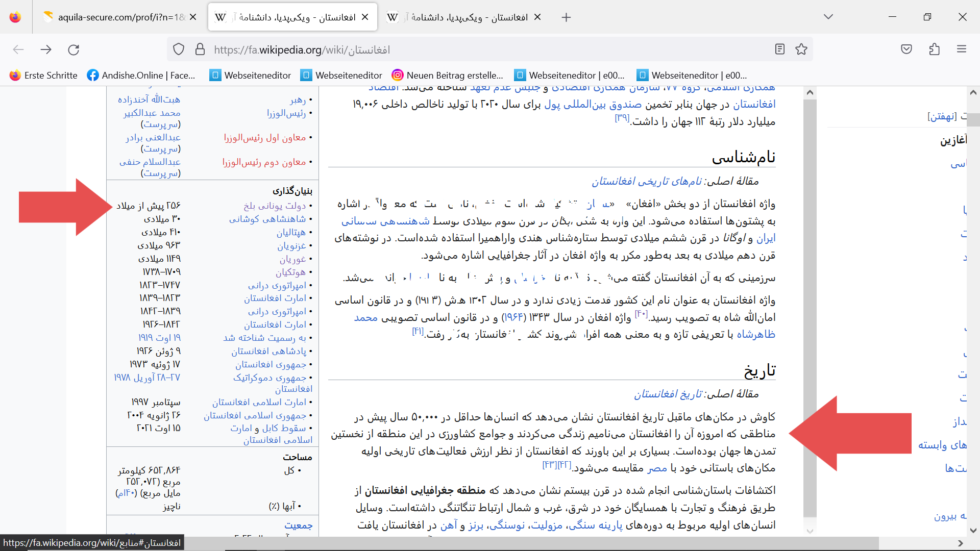980x551 pixels.
Task: Click sidebar [نهفتن] hide toggle
Action: click(x=942, y=116)
